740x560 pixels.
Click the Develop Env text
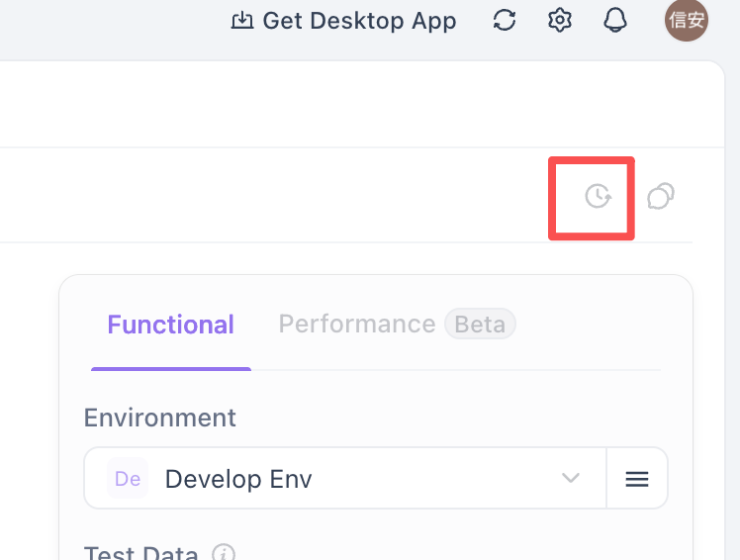238,479
